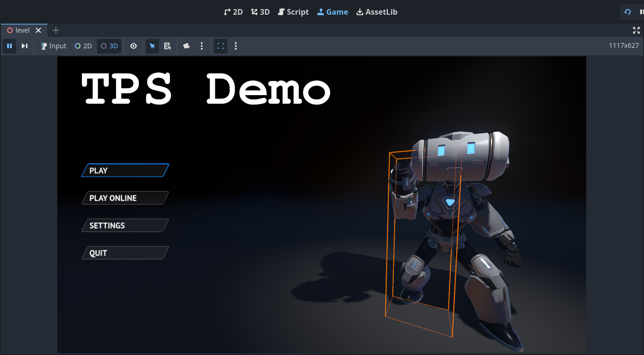Restart the game with the reload icon

point(628,12)
